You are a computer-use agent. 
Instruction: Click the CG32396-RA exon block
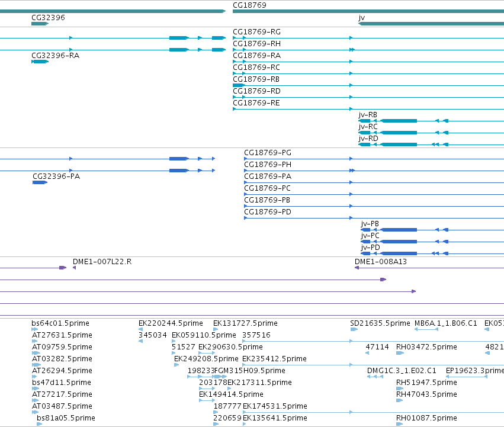[40, 62]
